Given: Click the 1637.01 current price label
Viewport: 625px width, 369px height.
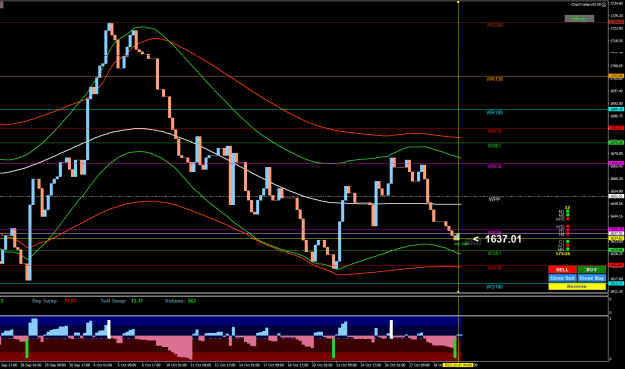Looking at the screenshot, I should [x=503, y=239].
